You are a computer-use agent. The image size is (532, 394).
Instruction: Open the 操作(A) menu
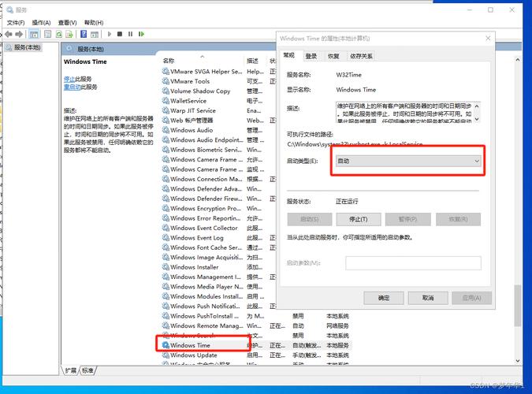pyautogui.click(x=41, y=23)
